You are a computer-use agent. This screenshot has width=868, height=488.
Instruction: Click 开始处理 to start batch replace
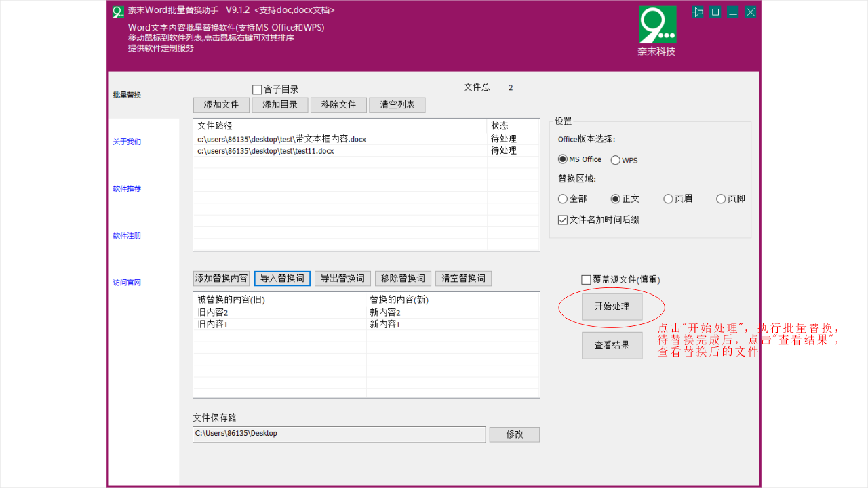point(612,306)
